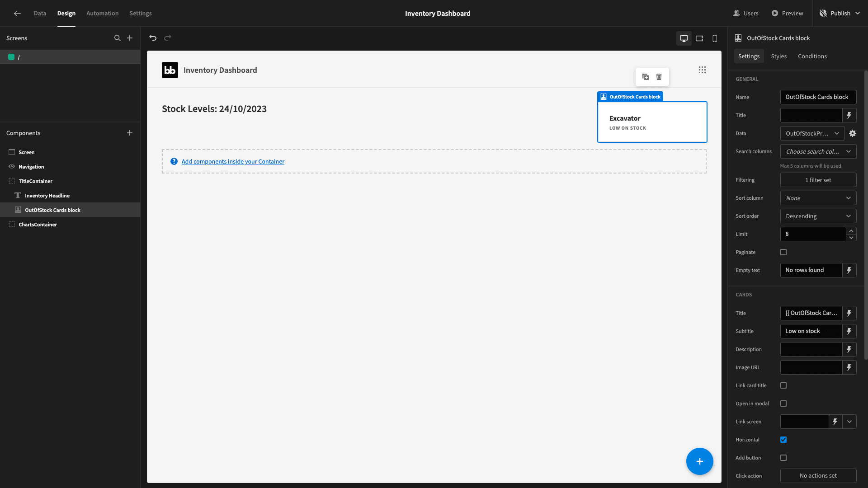Click the redo arrow icon
Image resolution: width=868 pixels, height=488 pixels.
pos(168,38)
